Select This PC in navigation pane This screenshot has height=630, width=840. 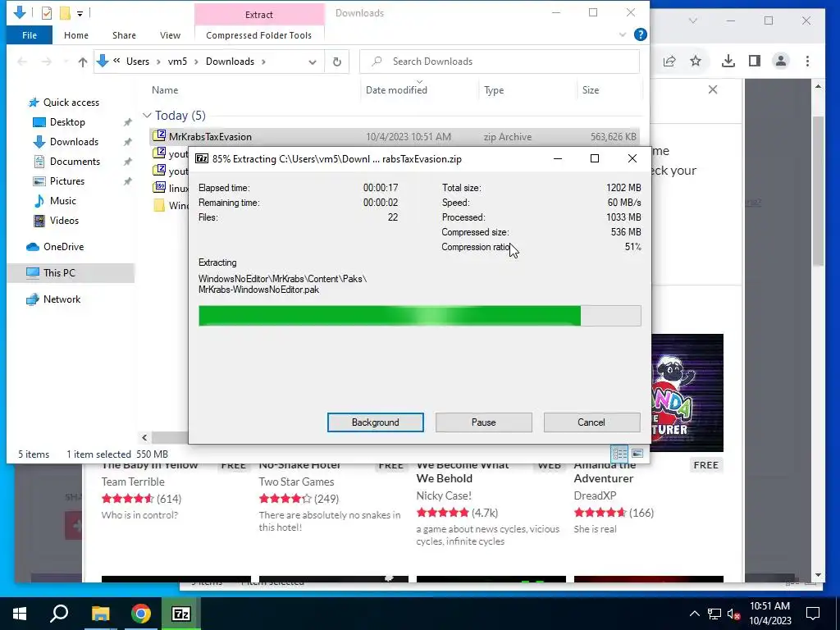pos(59,272)
